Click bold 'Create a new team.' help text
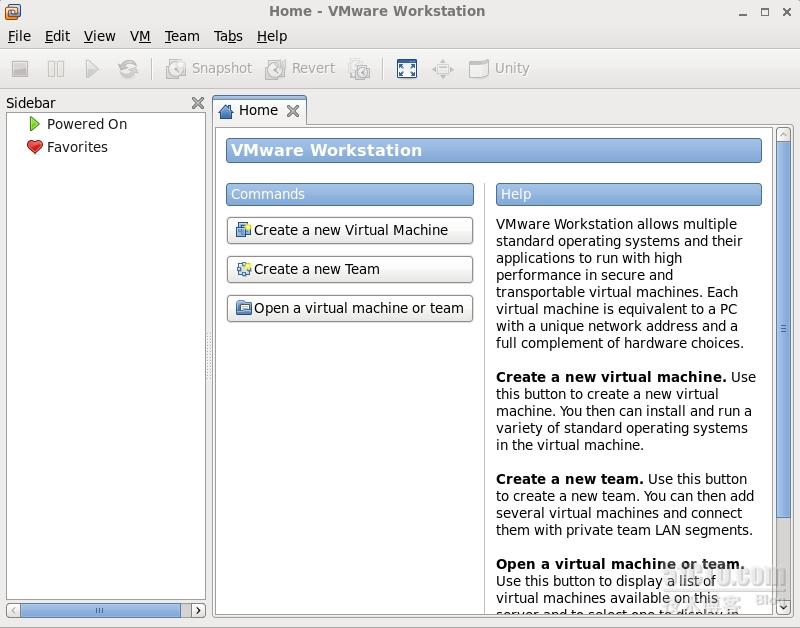800x628 pixels. pyautogui.click(x=569, y=479)
